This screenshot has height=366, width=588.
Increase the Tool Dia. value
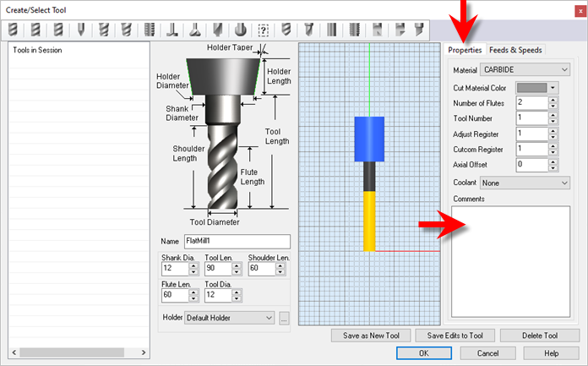click(237, 292)
